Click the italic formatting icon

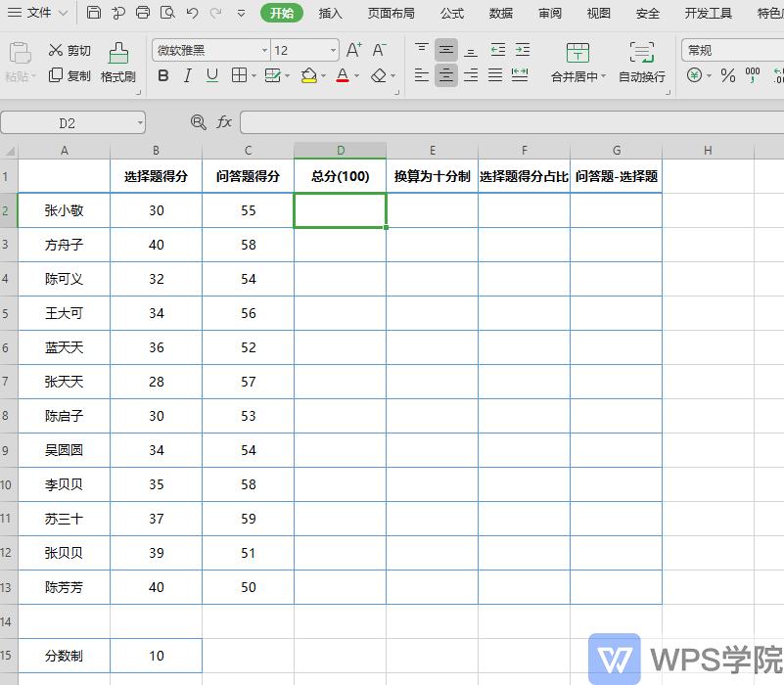187,76
